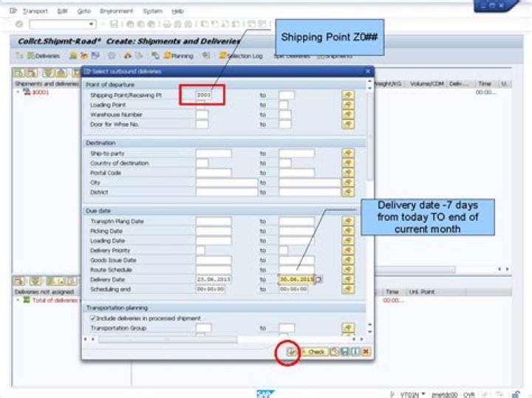The width and height of the screenshot is (532, 398).
Task: Toggle Include deliveries in processed shipment checkbox
Action: tap(92, 318)
